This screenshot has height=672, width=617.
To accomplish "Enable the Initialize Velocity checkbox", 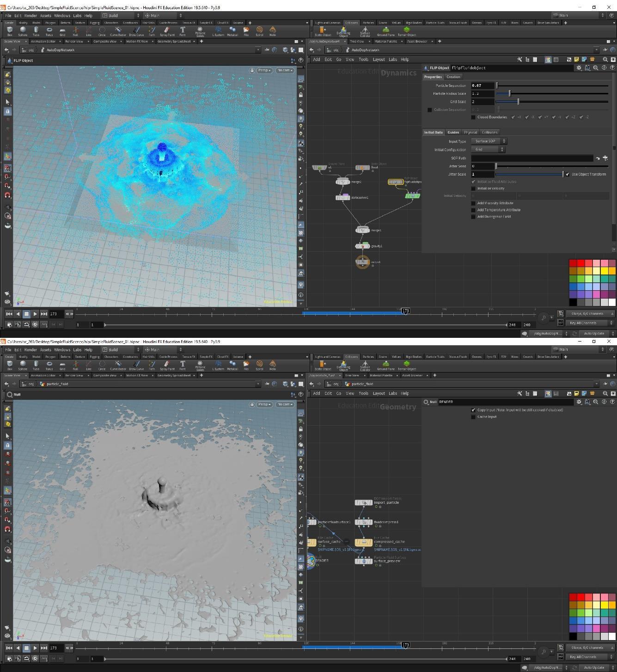I will (x=473, y=189).
